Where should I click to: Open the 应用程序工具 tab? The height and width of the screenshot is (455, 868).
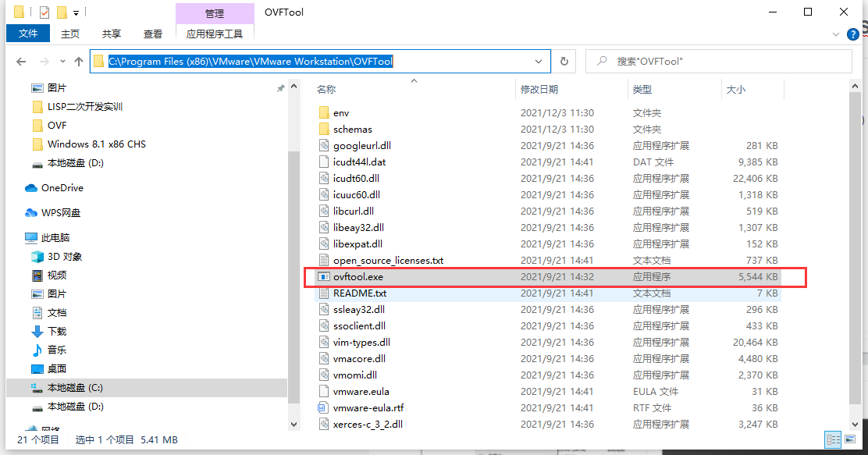tap(215, 34)
